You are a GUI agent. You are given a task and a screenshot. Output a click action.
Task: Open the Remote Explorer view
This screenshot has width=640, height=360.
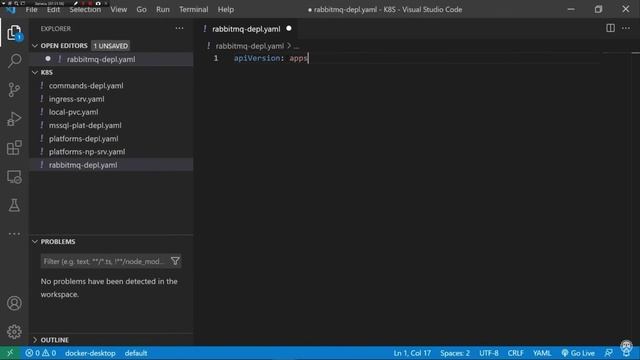tap(14, 177)
